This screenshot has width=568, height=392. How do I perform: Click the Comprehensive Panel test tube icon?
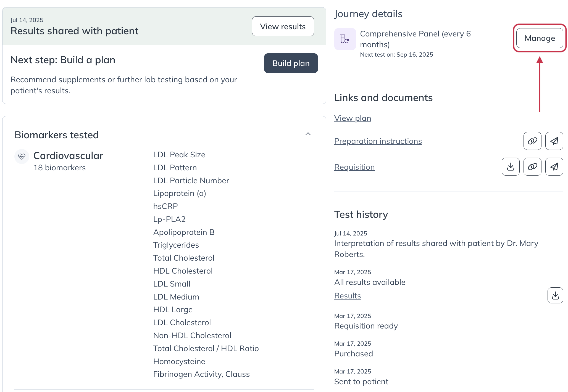(345, 39)
